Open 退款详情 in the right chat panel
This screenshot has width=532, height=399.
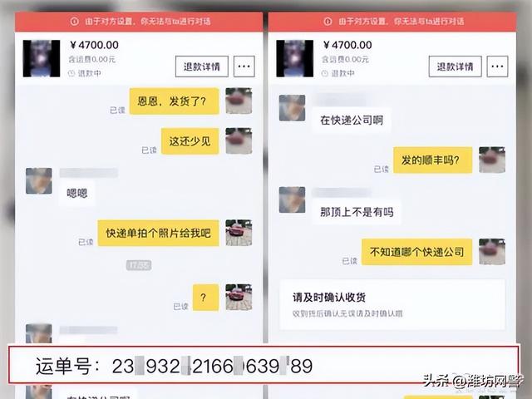point(455,66)
